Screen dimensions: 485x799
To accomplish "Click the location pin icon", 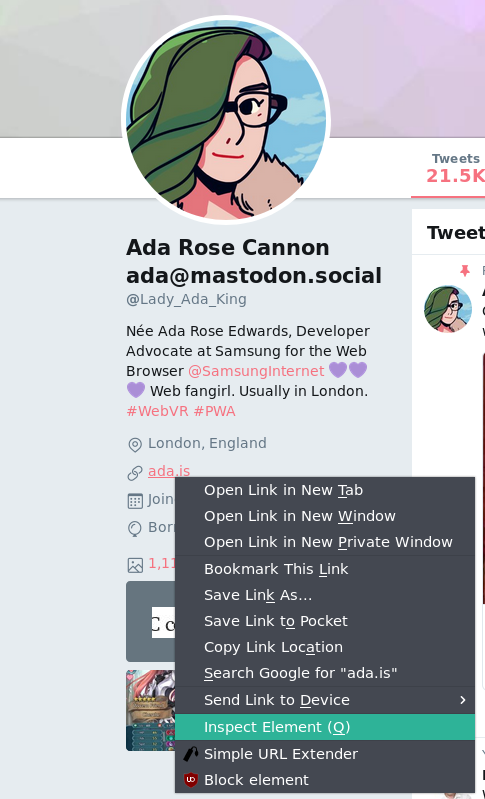I will (134, 445).
